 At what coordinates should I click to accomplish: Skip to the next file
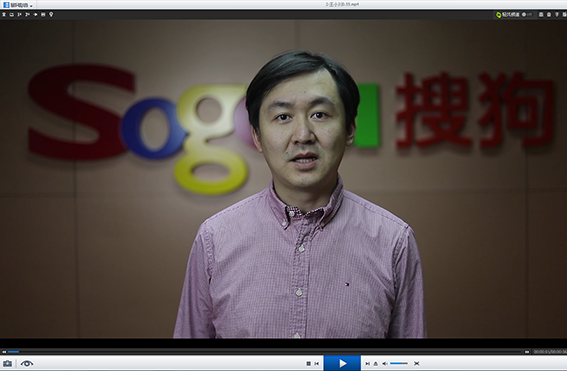pyautogui.click(x=367, y=363)
